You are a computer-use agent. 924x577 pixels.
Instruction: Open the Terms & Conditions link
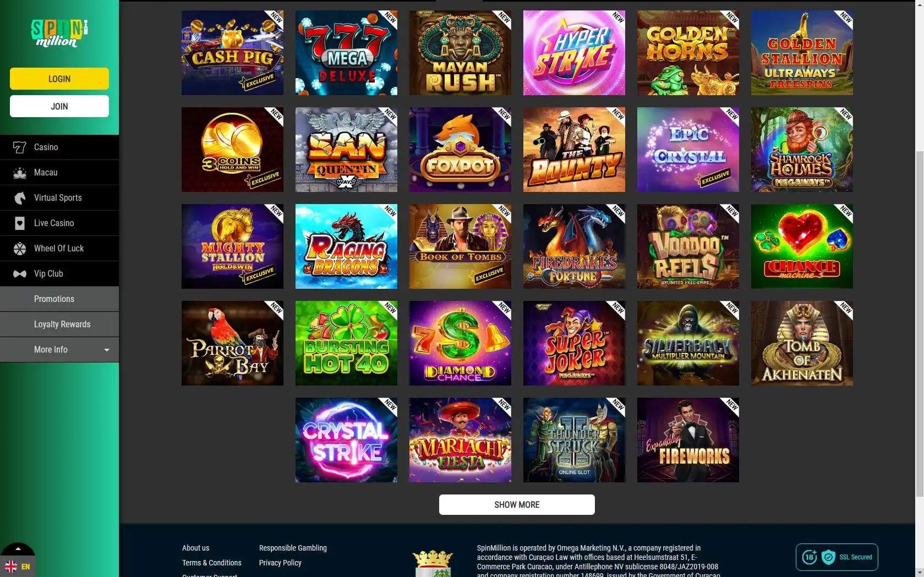pos(212,563)
